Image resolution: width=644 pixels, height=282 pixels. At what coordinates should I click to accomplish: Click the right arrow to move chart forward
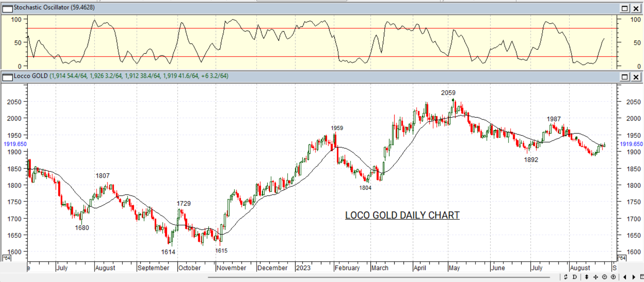click(634, 277)
